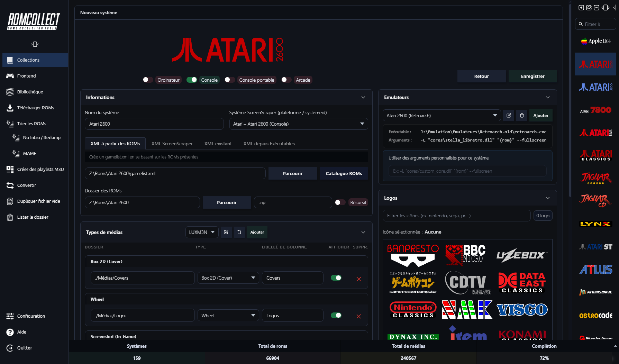
Task: Open the Wheel media type dropdown
Action: [228, 316]
